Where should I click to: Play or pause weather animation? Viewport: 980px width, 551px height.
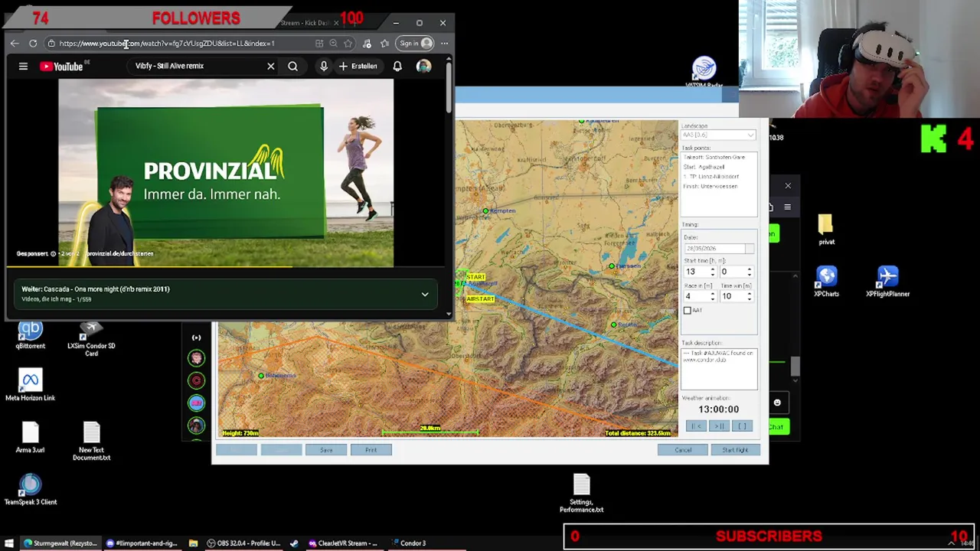[719, 426]
